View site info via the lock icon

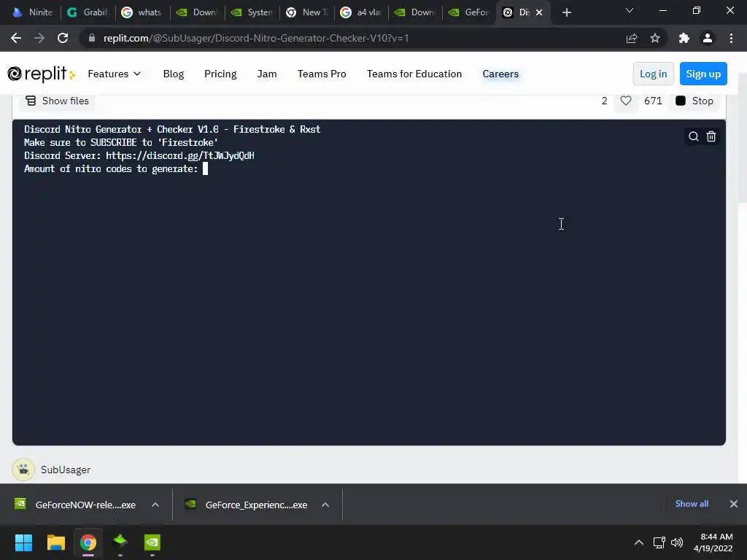click(92, 38)
